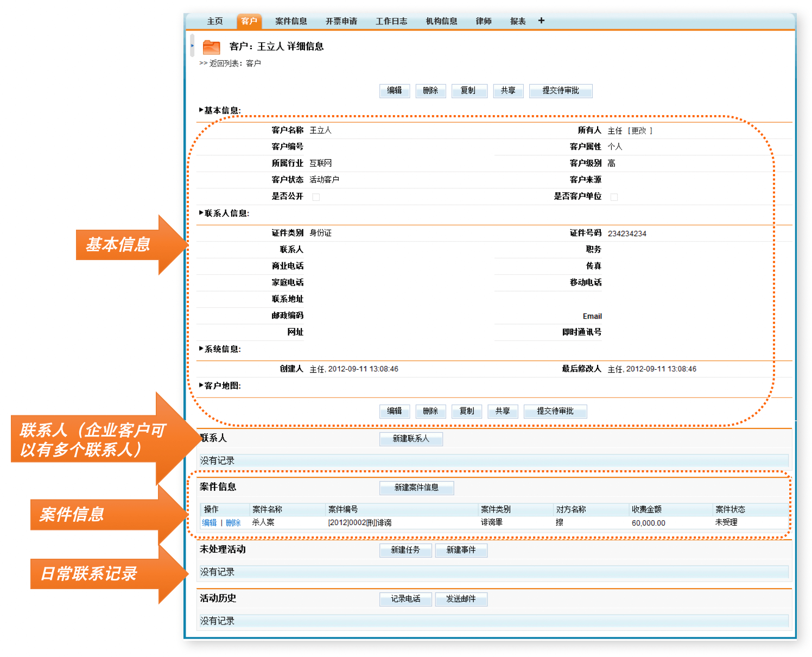Click the bottom 复制 button
This screenshot has width=812, height=657.
467,412
